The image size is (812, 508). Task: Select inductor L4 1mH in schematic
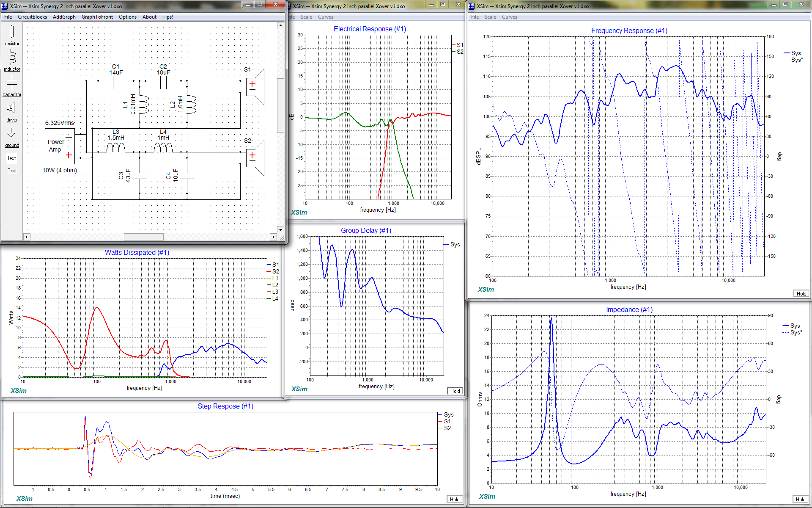pyautogui.click(x=163, y=147)
